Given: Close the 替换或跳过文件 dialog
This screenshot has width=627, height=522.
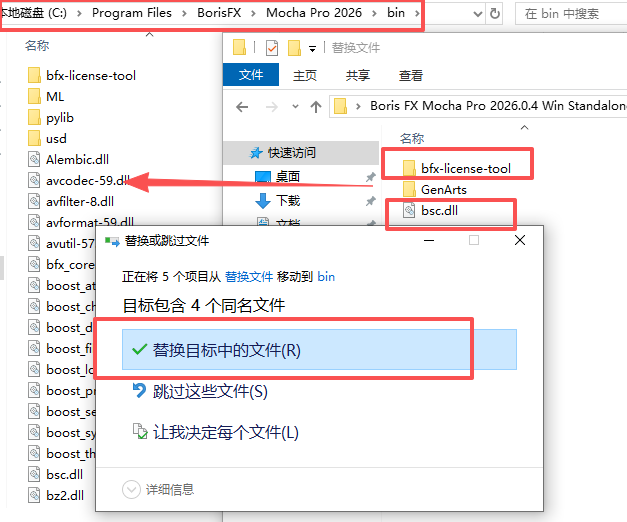Looking at the screenshot, I should 520,240.
